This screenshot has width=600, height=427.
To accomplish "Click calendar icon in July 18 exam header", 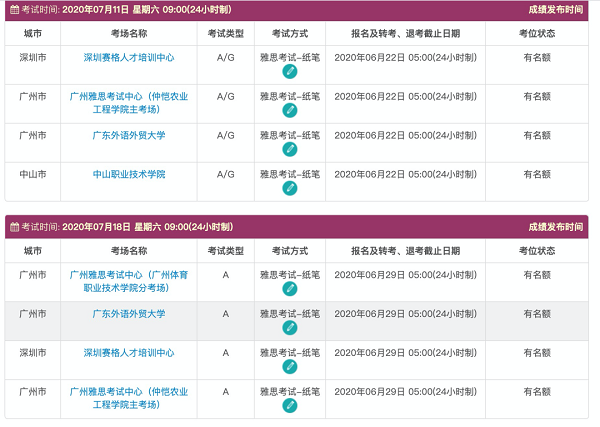I will (x=14, y=227).
